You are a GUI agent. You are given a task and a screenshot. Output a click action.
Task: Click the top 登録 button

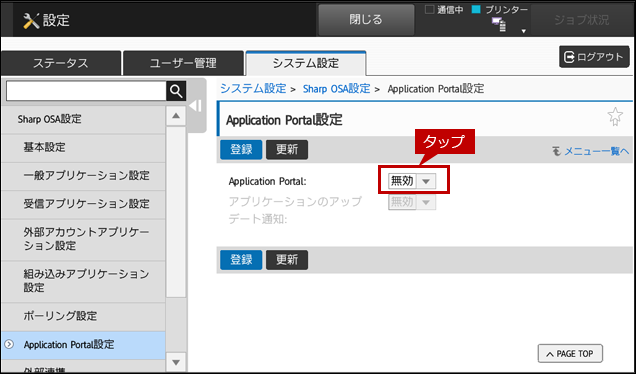pyautogui.click(x=241, y=149)
